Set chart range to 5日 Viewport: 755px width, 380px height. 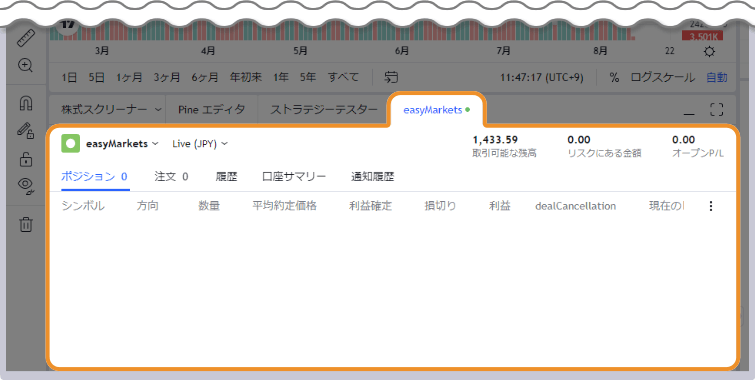tap(96, 78)
